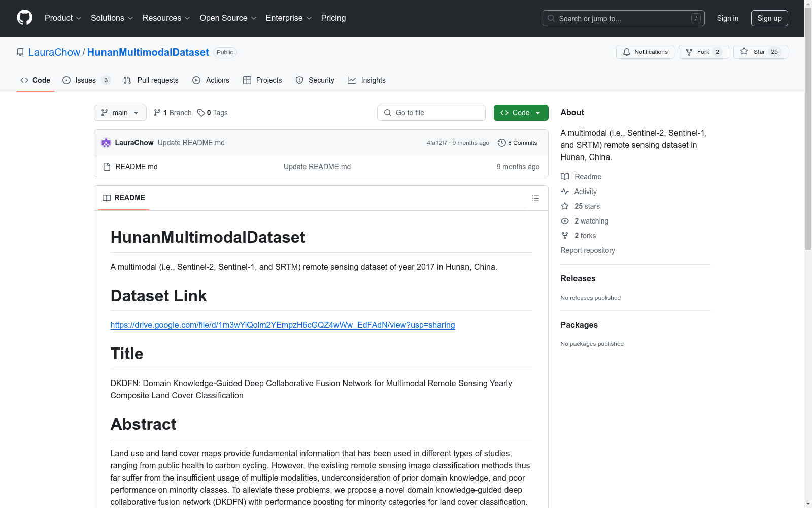Click the README book icon in sidebar
This screenshot has height=508, width=812.
pyautogui.click(x=565, y=177)
